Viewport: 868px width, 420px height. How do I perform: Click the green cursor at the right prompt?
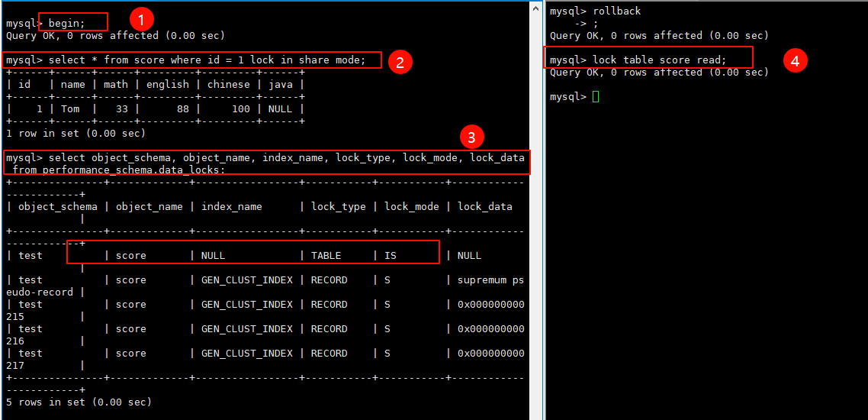pyautogui.click(x=596, y=97)
